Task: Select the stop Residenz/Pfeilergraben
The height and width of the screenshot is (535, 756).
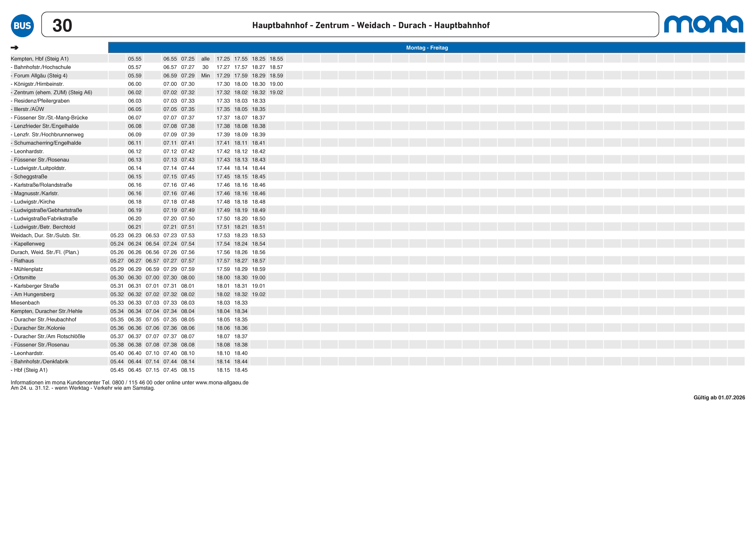Action: pos(40,101)
